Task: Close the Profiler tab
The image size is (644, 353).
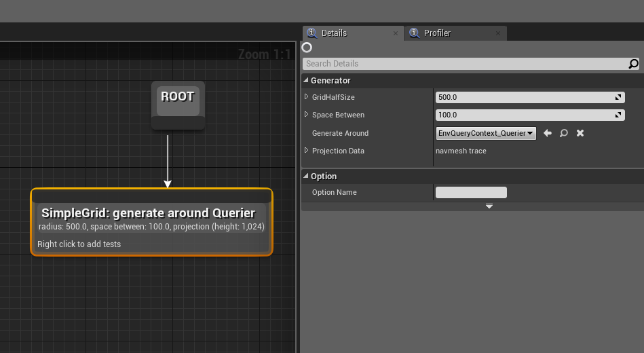Action: click(498, 33)
